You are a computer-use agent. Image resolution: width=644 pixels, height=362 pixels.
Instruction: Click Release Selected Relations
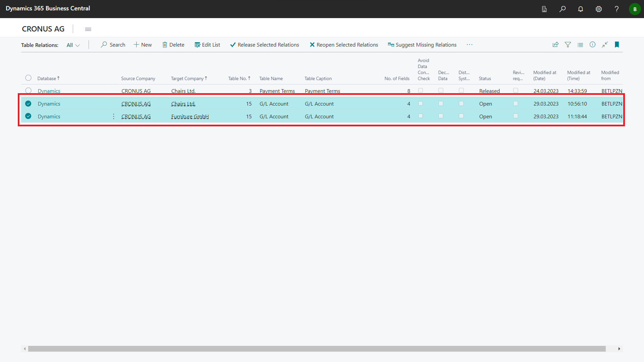265,45
